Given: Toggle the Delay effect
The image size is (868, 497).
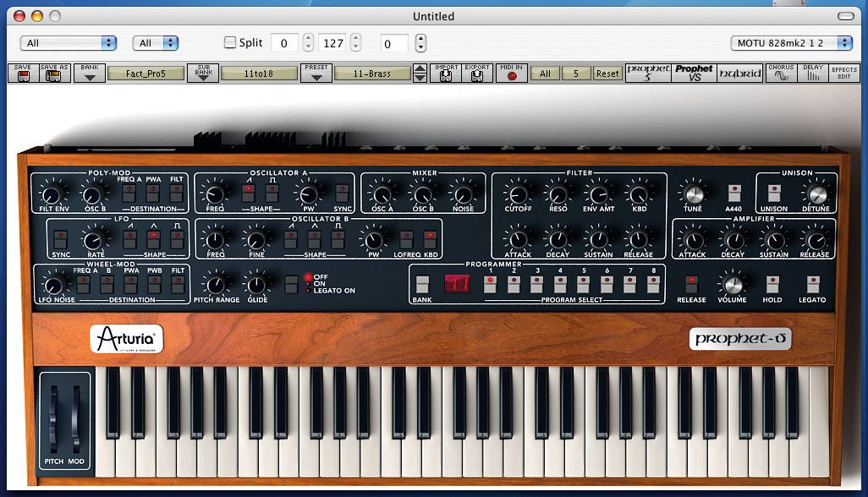Looking at the screenshot, I should click(813, 73).
